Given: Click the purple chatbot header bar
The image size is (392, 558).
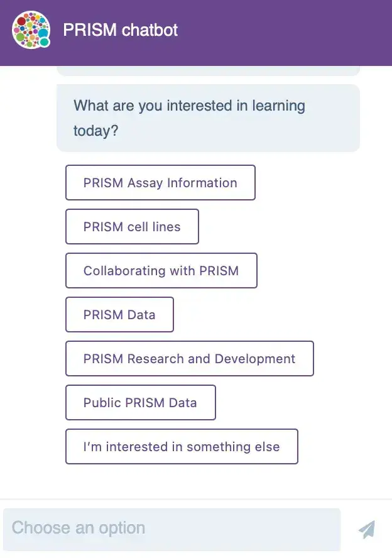Looking at the screenshot, I should point(196,33).
